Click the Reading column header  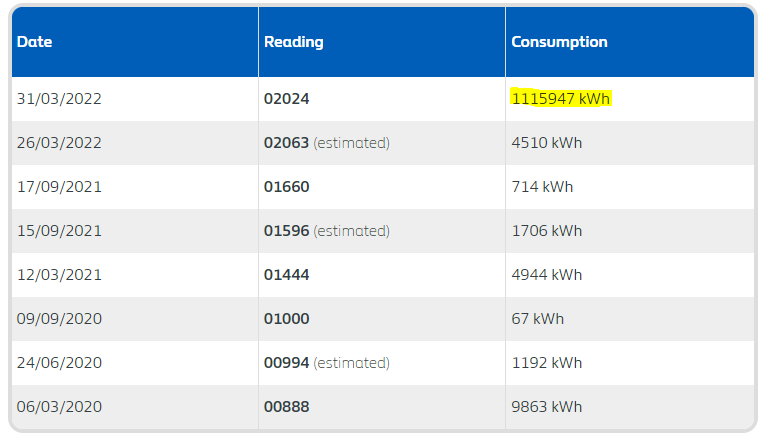tap(293, 42)
